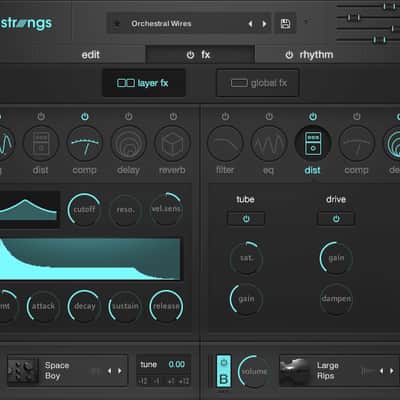Click the tune minus 1 button
This screenshot has width=400, height=400.
[x=156, y=381]
